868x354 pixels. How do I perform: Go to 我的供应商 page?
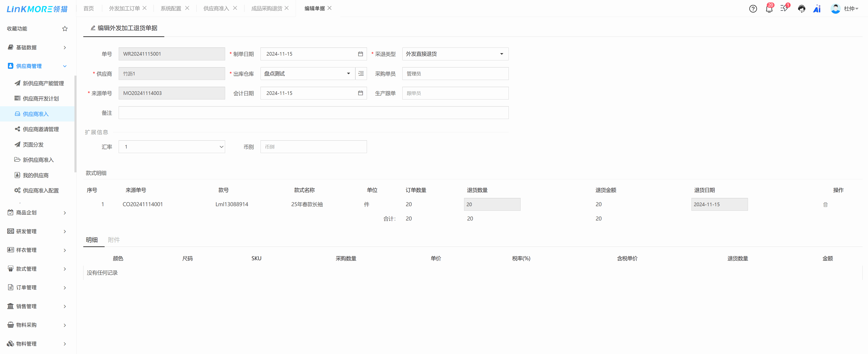click(36, 175)
